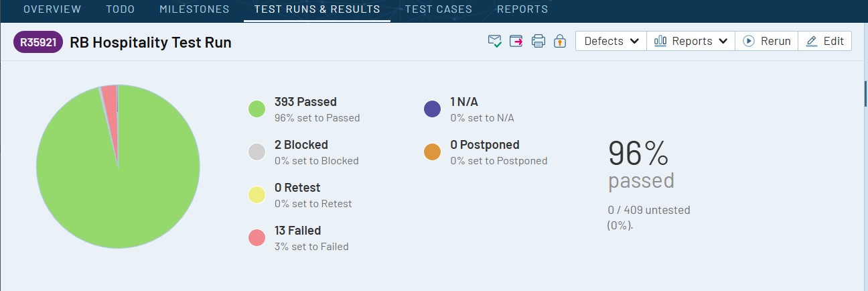Click the play icon on Rerun
The height and width of the screenshot is (291, 868).
748,41
